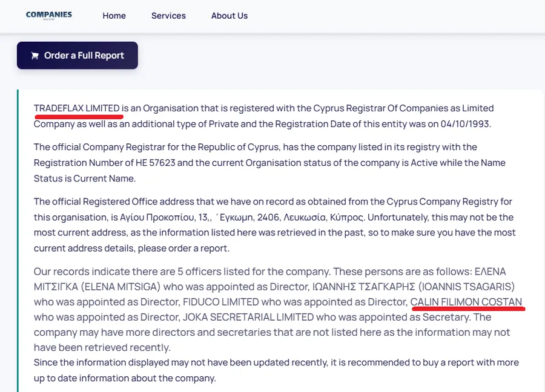The image size is (545, 392).
Task: Click JOKA SECRETARIAL LIMITED text
Action: point(248,317)
